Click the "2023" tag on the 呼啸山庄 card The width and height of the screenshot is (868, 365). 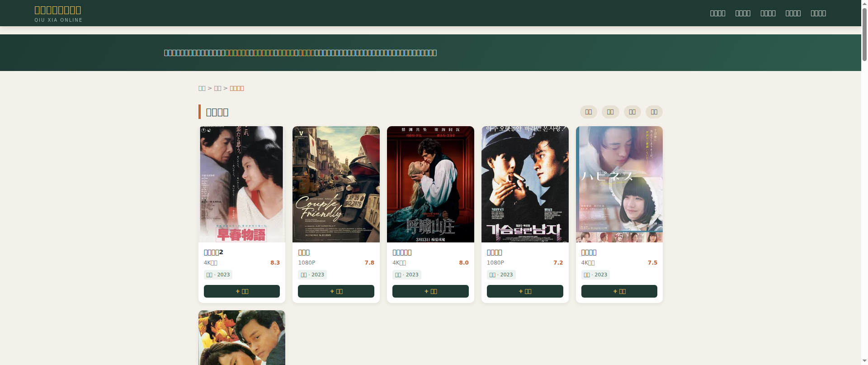pos(407,275)
